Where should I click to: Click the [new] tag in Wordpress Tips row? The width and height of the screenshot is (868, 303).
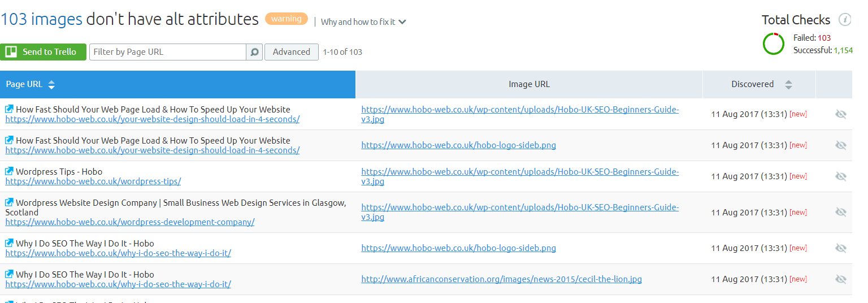[798, 176]
